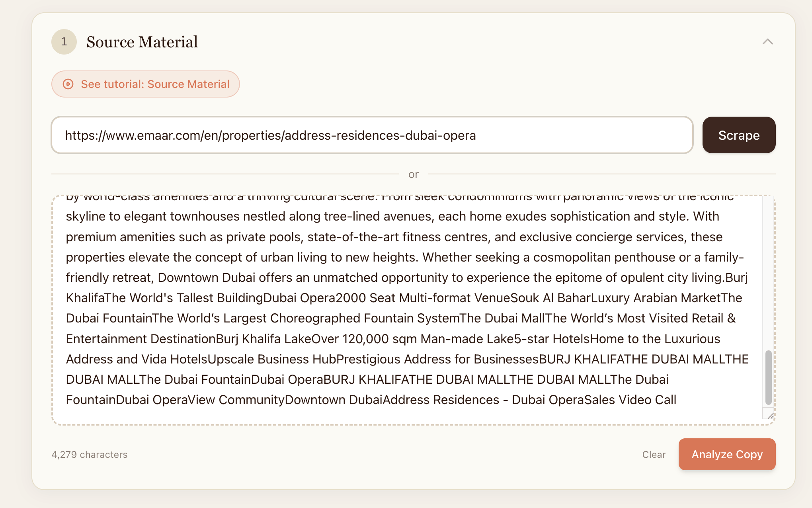
Task: Clear the source material text
Action: pyautogui.click(x=654, y=454)
